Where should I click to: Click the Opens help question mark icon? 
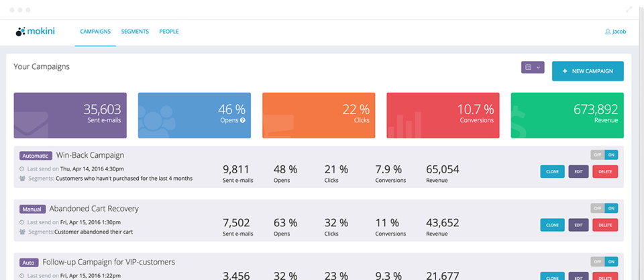pos(243,120)
